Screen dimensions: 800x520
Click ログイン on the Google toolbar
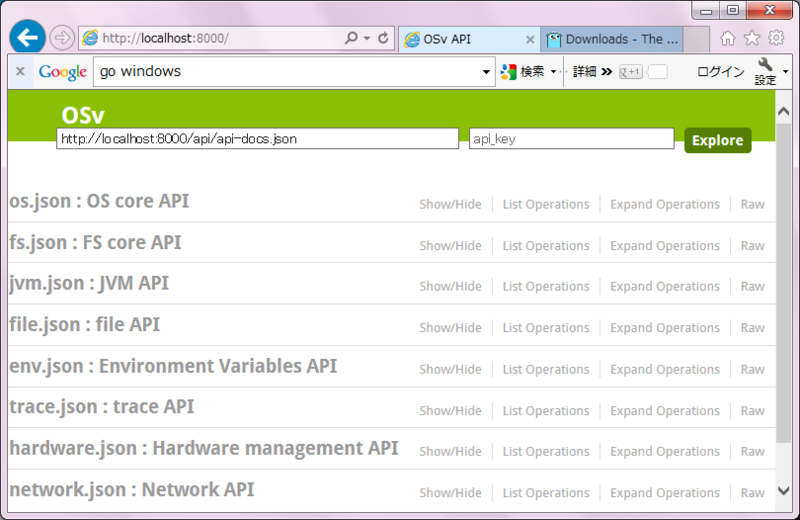pos(720,71)
